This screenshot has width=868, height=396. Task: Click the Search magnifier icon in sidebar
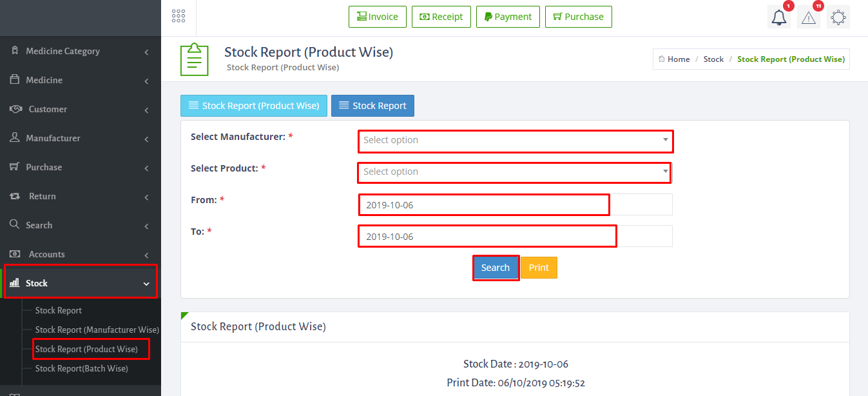[14, 225]
